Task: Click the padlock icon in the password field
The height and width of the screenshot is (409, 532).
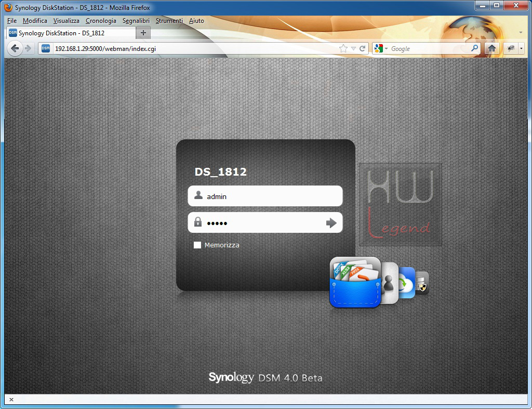Action: (198, 222)
